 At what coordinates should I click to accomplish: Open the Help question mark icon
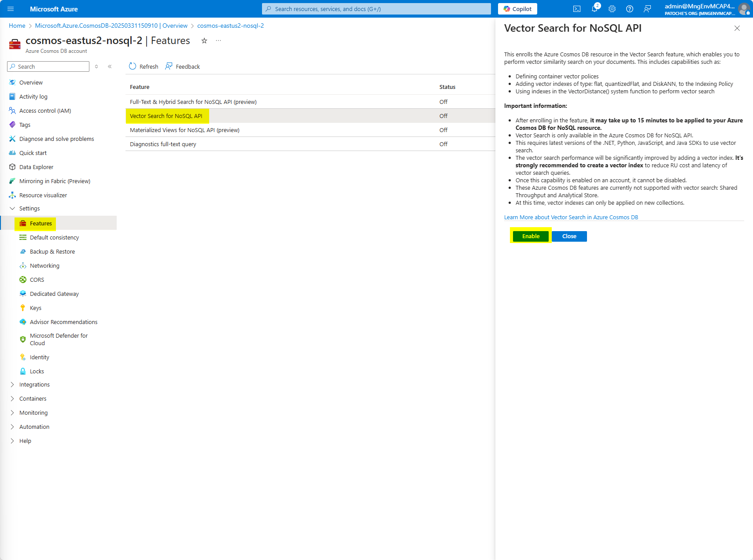(x=629, y=9)
